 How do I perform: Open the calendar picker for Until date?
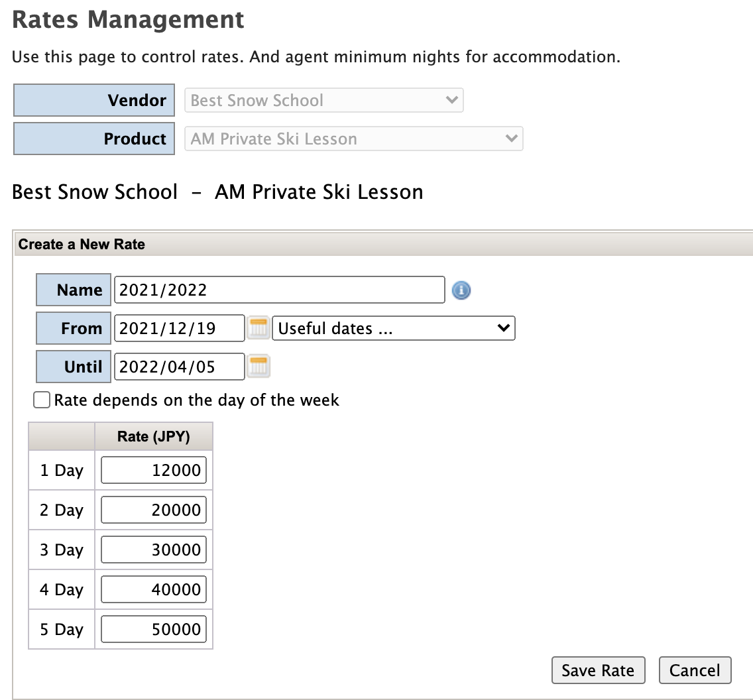[259, 367]
